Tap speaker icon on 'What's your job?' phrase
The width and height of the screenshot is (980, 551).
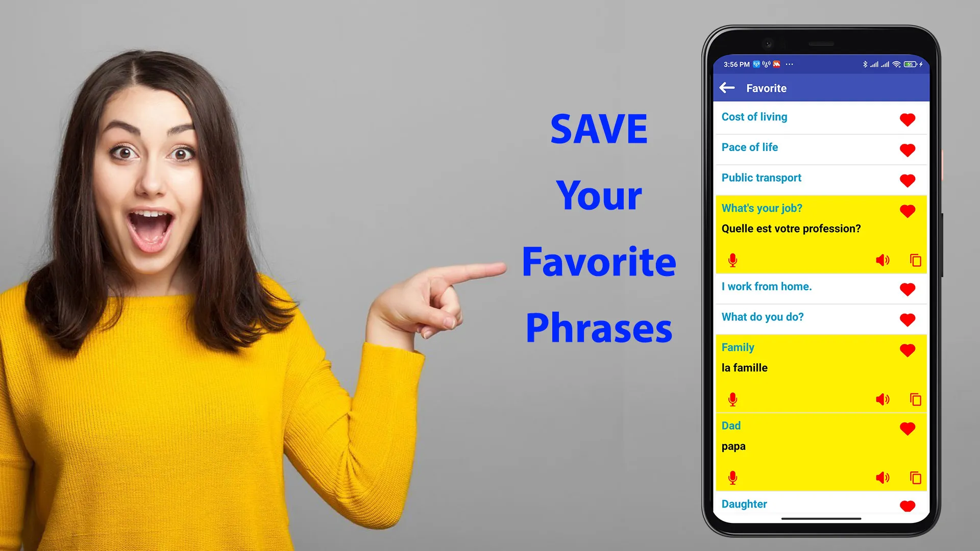click(x=883, y=260)
